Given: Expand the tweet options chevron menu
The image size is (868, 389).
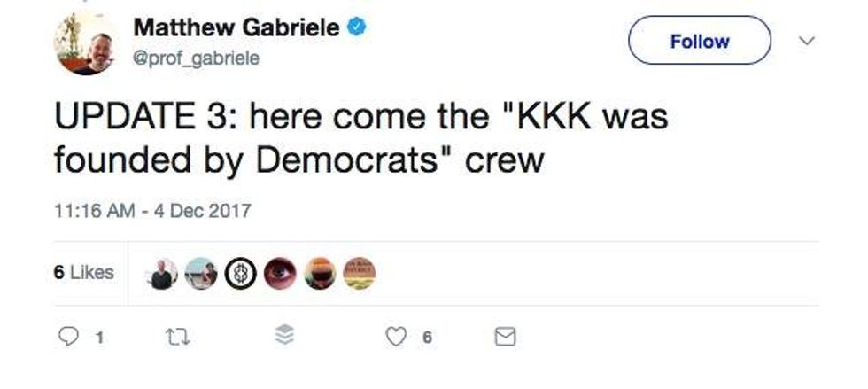Looking at the screenshot, I should coord(806,41).
